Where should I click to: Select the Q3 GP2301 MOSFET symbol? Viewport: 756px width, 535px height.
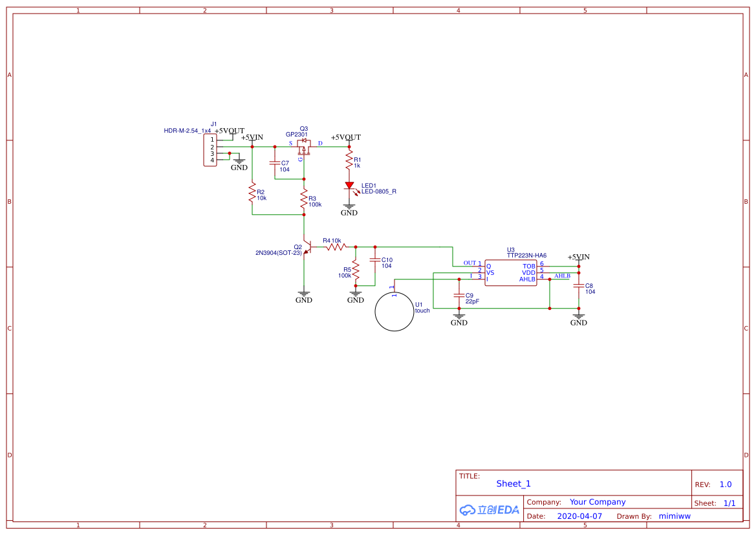(304, 147)
